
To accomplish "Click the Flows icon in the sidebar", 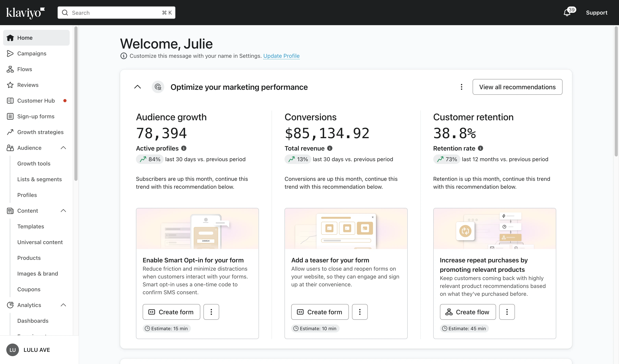I will (x=10, y=69).
